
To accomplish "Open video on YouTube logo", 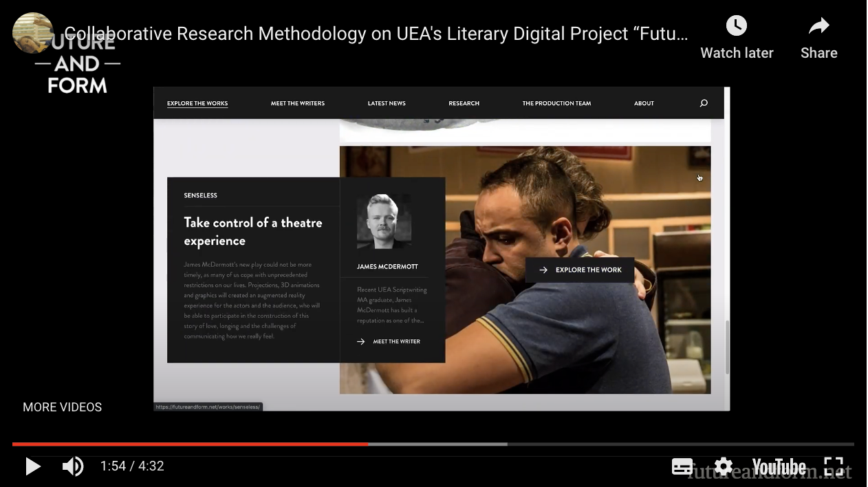I will pyautogui.click(x=779, y=467).
